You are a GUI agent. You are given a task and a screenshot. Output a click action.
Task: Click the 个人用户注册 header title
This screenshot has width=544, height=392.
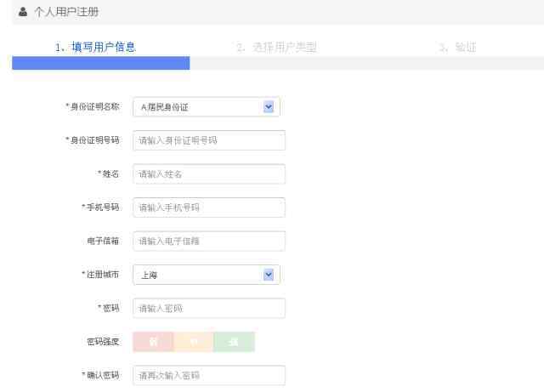coord(66,12)
